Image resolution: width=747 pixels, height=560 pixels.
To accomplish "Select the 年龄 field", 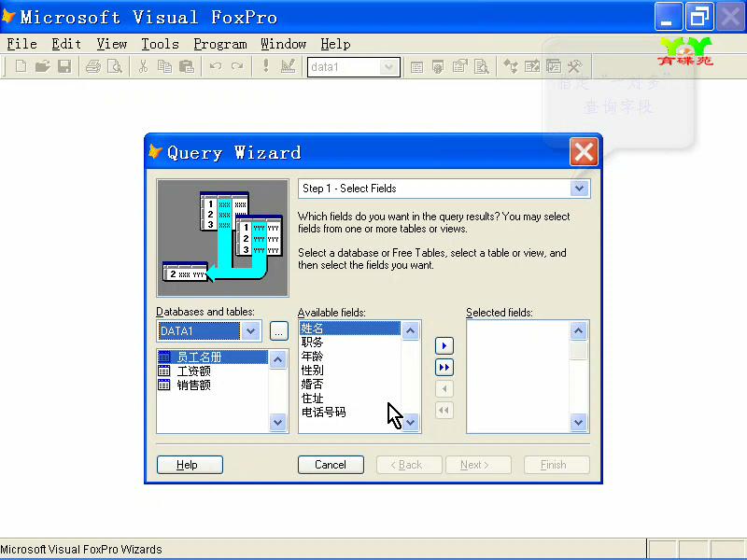I will [x=349, y=357].
